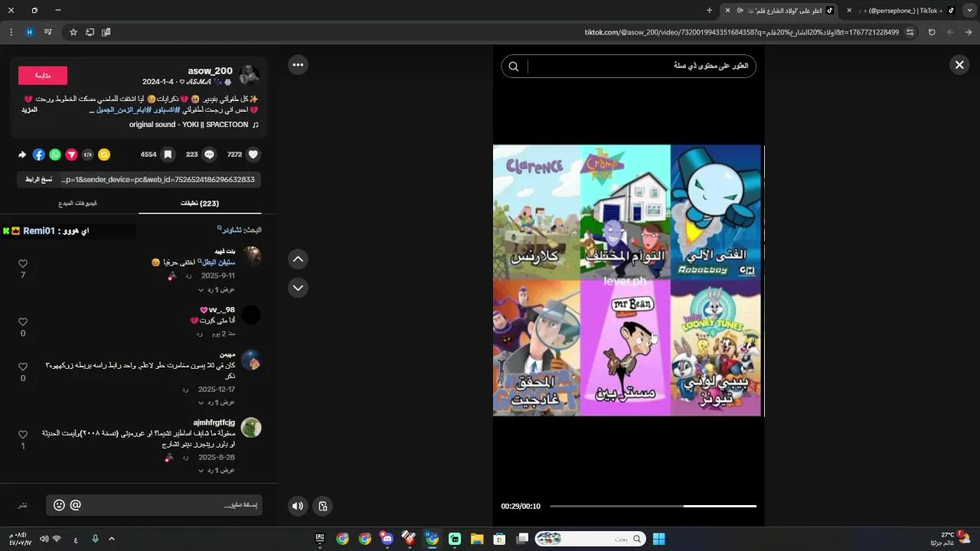The image size is (980, 551).
Task: Click the embed code icon
Action: click(x=88, y=155)
